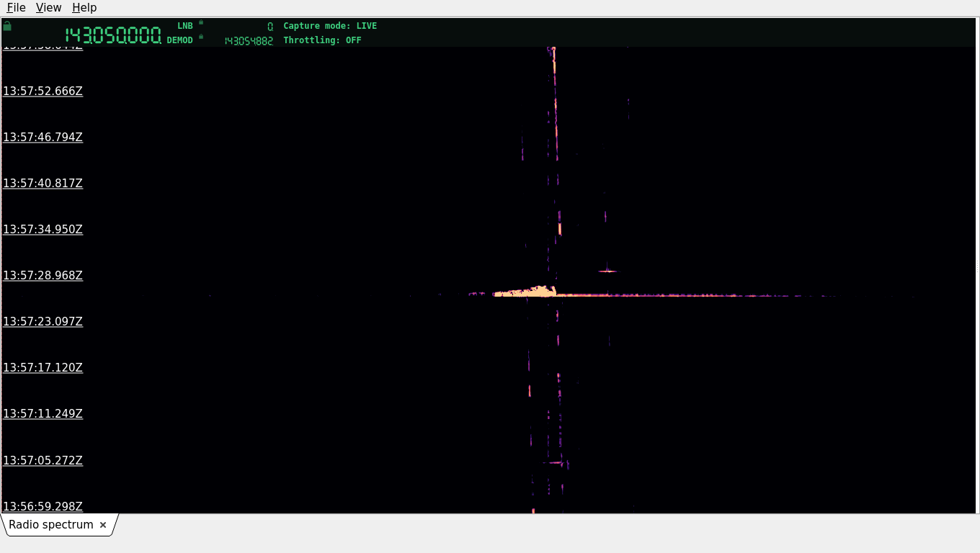
Task: Click the Capture mode: LIVE label
Action: pos(330,26)
